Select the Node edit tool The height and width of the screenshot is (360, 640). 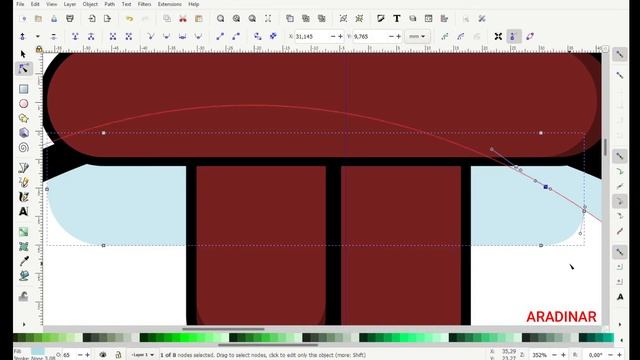23,69
